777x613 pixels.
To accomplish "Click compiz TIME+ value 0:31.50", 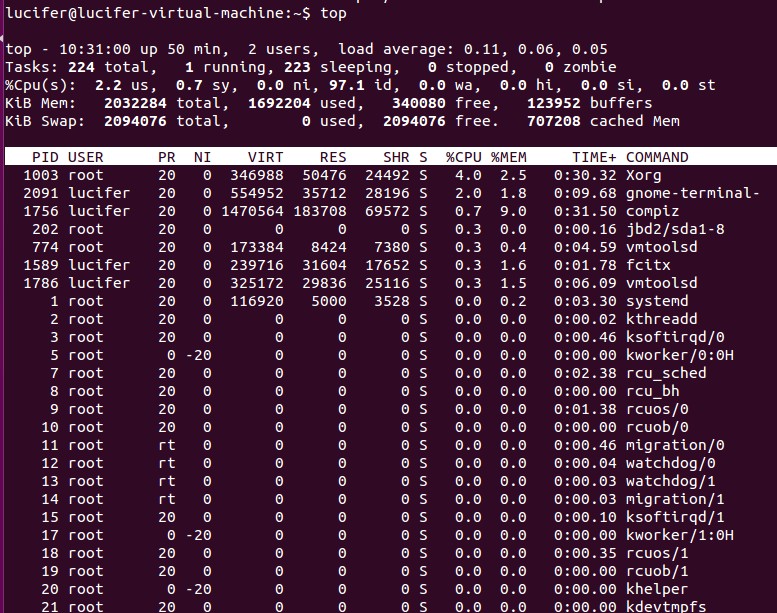I will [585, 212].
